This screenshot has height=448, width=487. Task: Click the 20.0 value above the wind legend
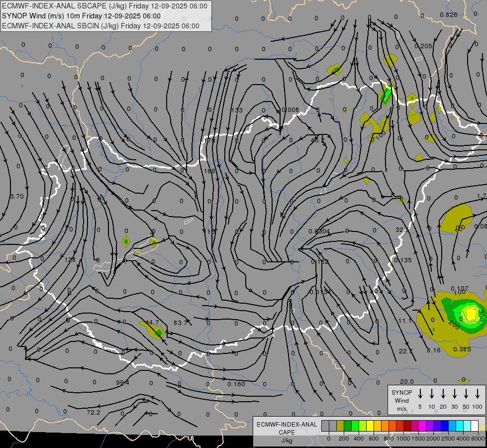(x=406, y=381)
